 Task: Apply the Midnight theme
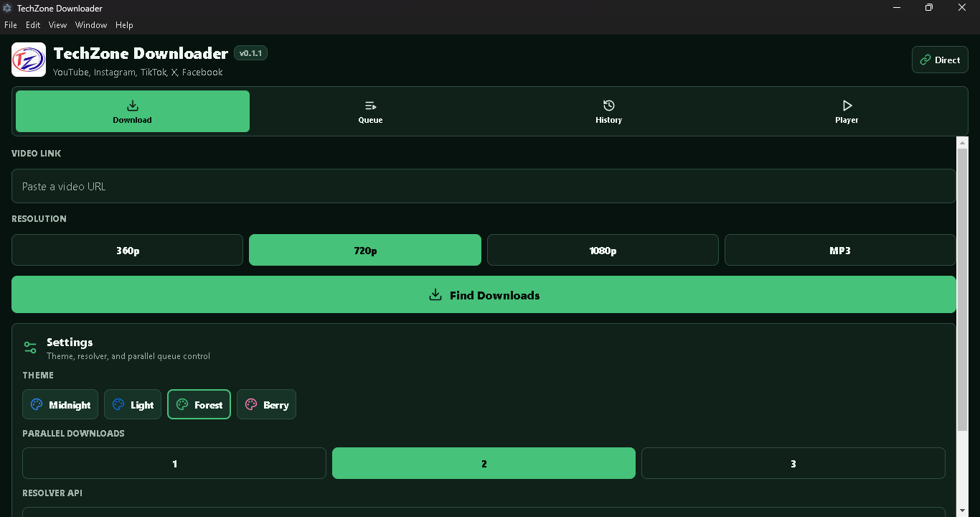pos(60,404)
